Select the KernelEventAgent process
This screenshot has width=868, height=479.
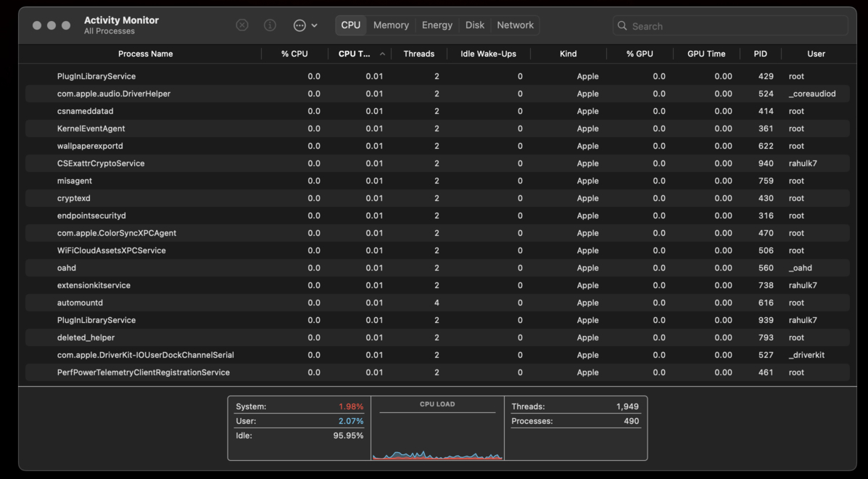[x=437, y=128]
